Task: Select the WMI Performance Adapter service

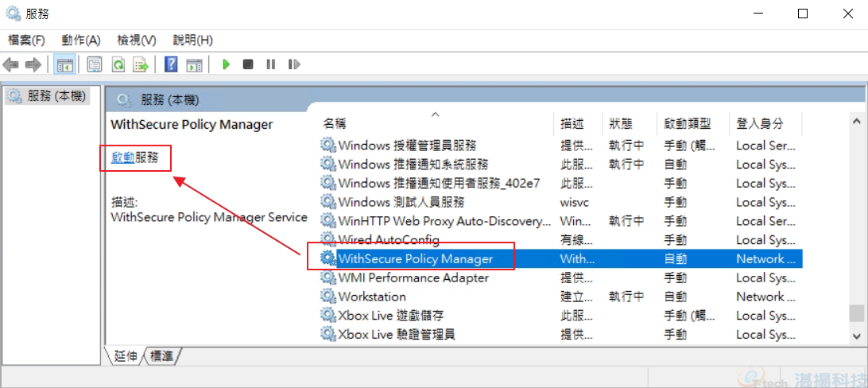Action: (560, 277)
